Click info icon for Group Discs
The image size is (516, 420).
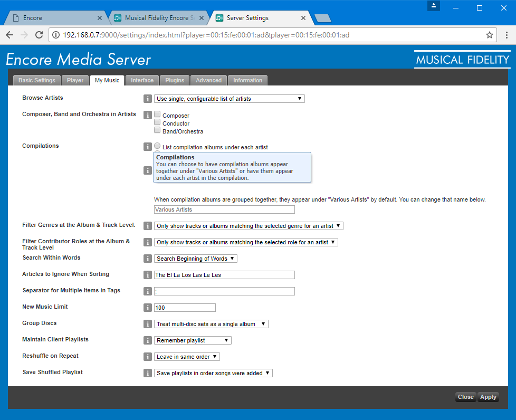tap(147, 324)
